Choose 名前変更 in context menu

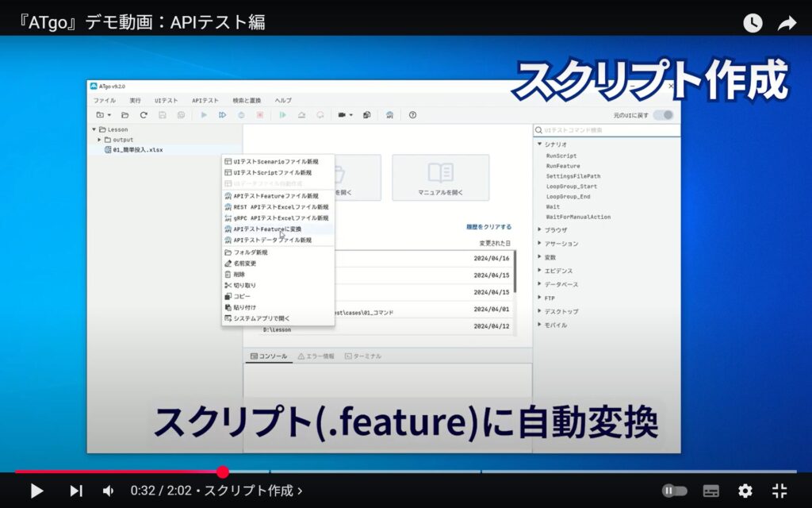pyautogui.click(x=278, y=264)
